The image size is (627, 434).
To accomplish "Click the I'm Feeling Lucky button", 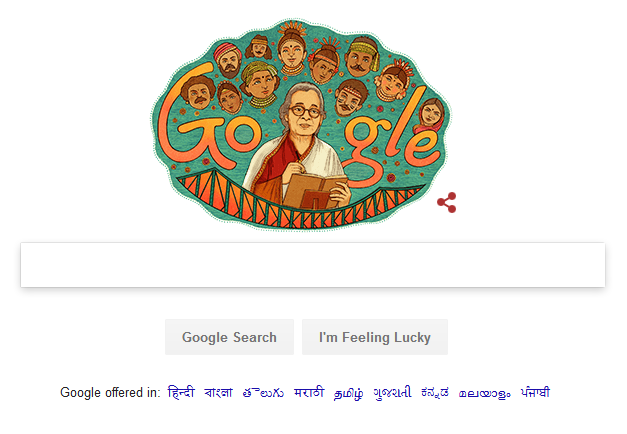I will [x=375, y=337].
